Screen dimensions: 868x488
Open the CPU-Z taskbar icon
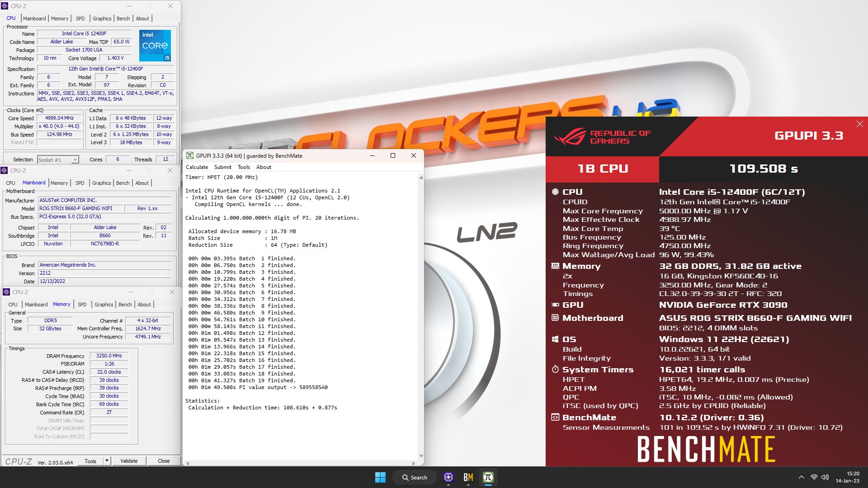(448, 477)
